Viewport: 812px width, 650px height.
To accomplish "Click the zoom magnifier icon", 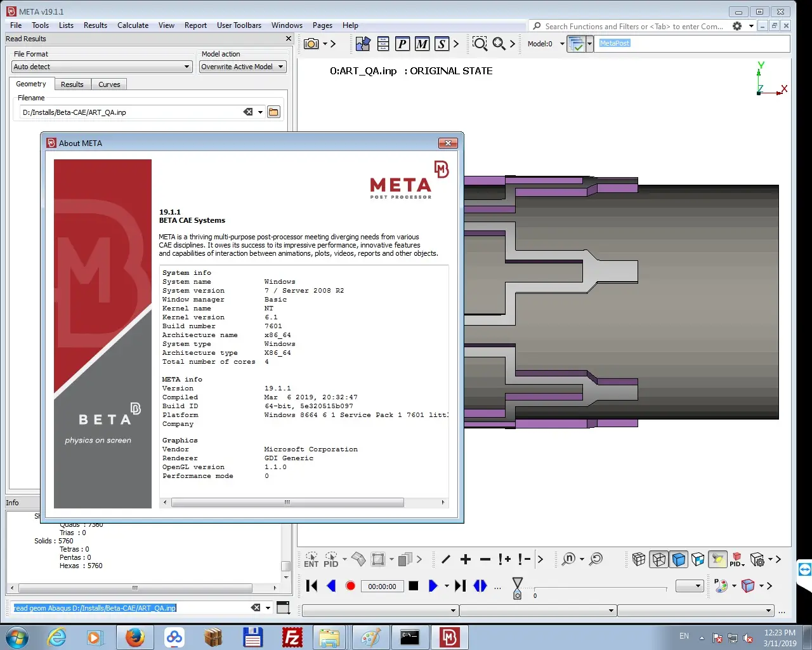I will [x=499, y=44].
